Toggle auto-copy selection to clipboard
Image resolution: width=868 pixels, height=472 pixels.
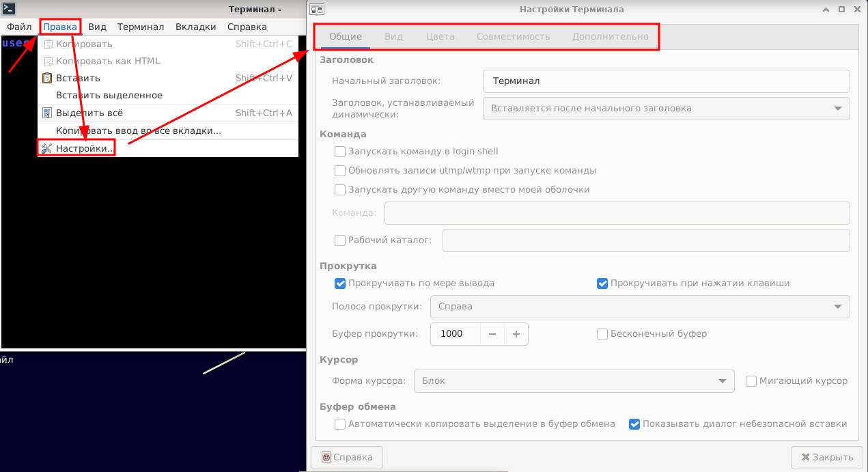point(340,424)
